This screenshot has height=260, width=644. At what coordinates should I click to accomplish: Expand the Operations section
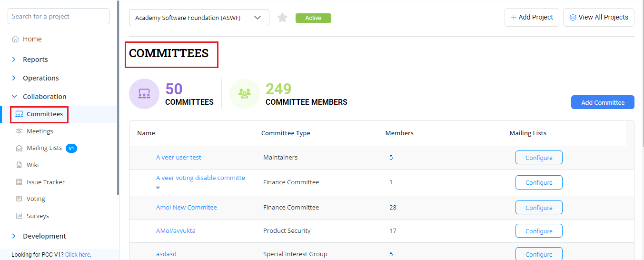[14, 78]
